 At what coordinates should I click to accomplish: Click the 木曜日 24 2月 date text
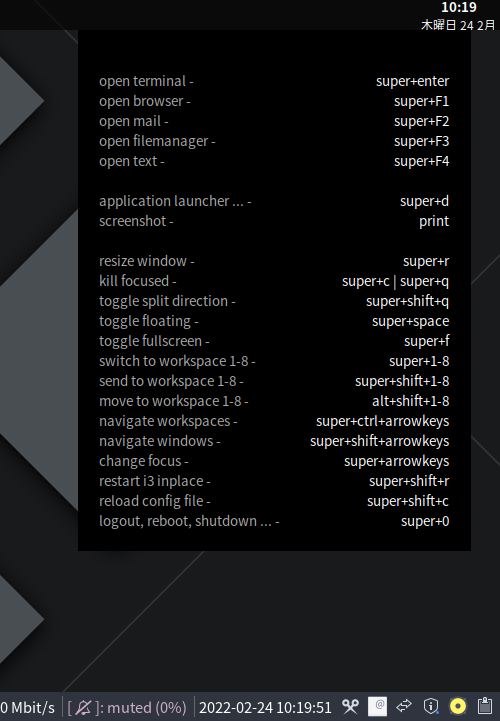[458, 25]
